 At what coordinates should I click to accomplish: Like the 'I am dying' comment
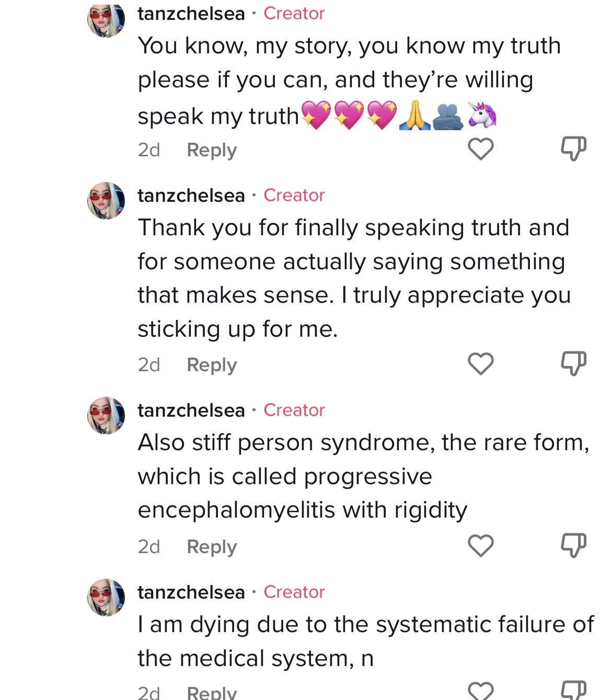coord(481,691)
